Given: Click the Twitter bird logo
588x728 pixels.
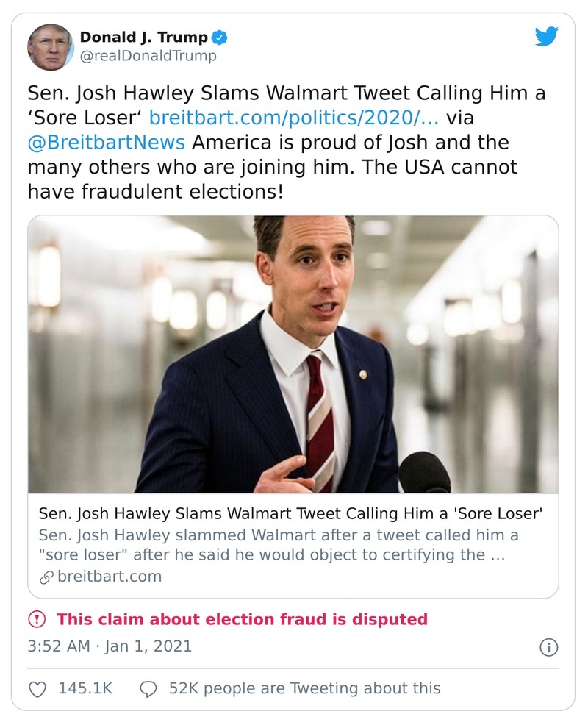Looking at the screenshot, I should coord(546,37).
